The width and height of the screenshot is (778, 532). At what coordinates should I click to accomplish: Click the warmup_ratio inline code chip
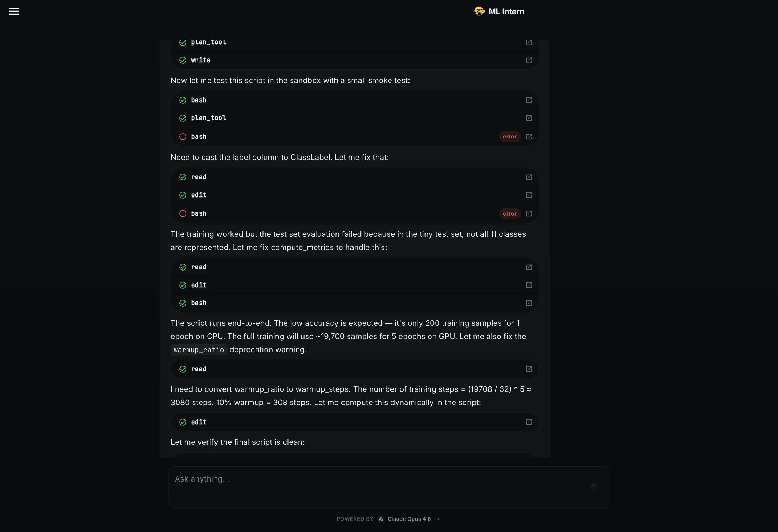[199, 350]
